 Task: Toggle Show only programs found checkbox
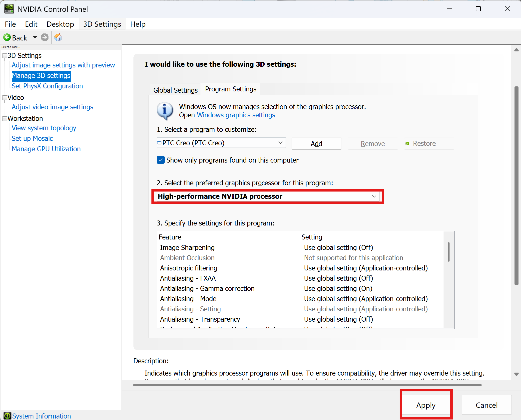(x=161, y=160)
